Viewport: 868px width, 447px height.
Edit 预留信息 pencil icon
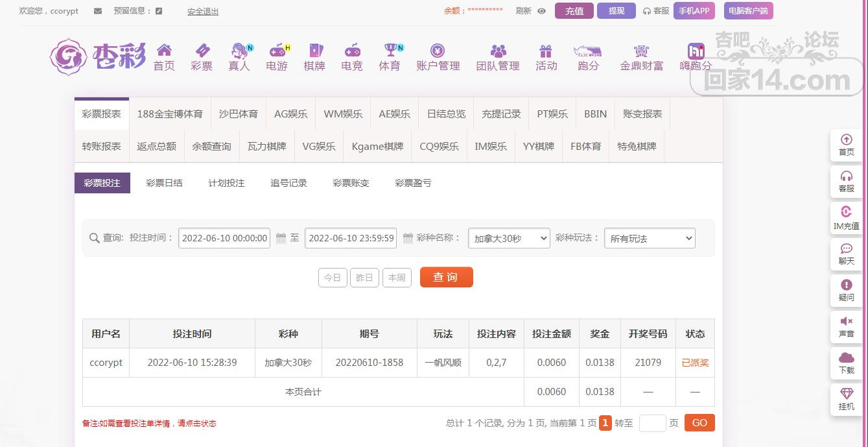pos(159,11)
